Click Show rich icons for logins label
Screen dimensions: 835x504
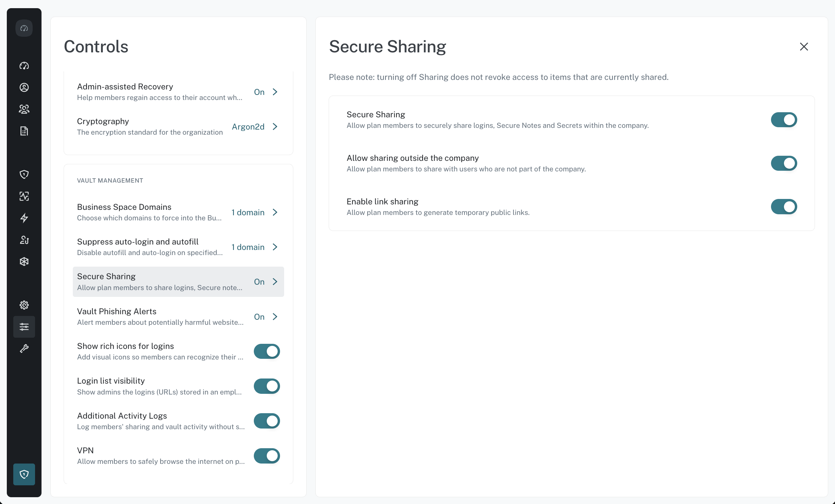[125, 346]
